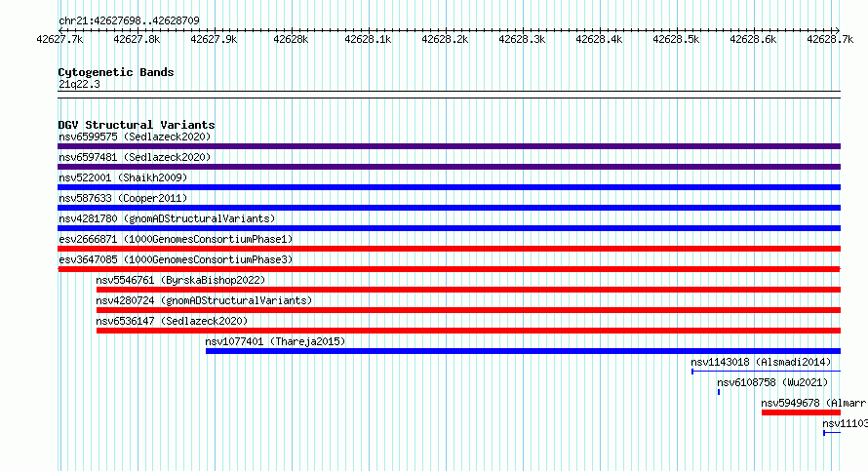Open the nsv4280724 (gnomADStructuralVariants) label
The image size is (868, 471).
coord(204,300)
